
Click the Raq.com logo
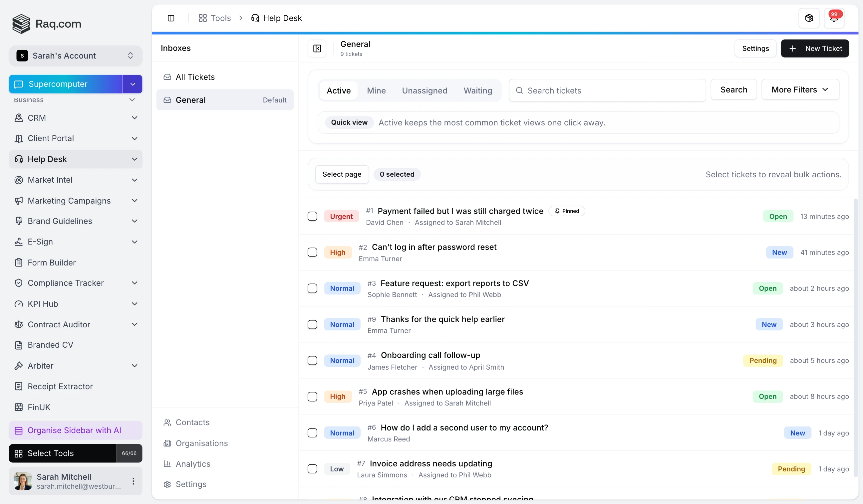pyautogui.click(x=47, y=24)
